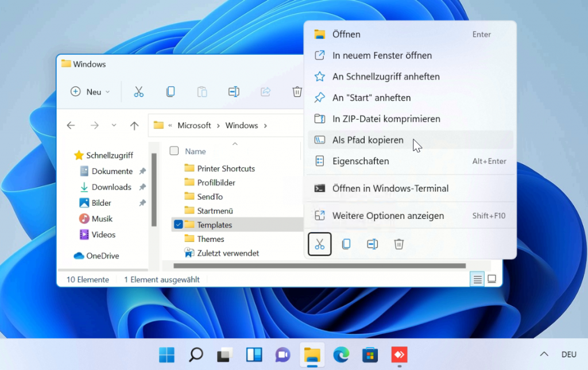Click the Rename icon in context menu bottom row
588x370 pixels.
[x=372, y=244]
